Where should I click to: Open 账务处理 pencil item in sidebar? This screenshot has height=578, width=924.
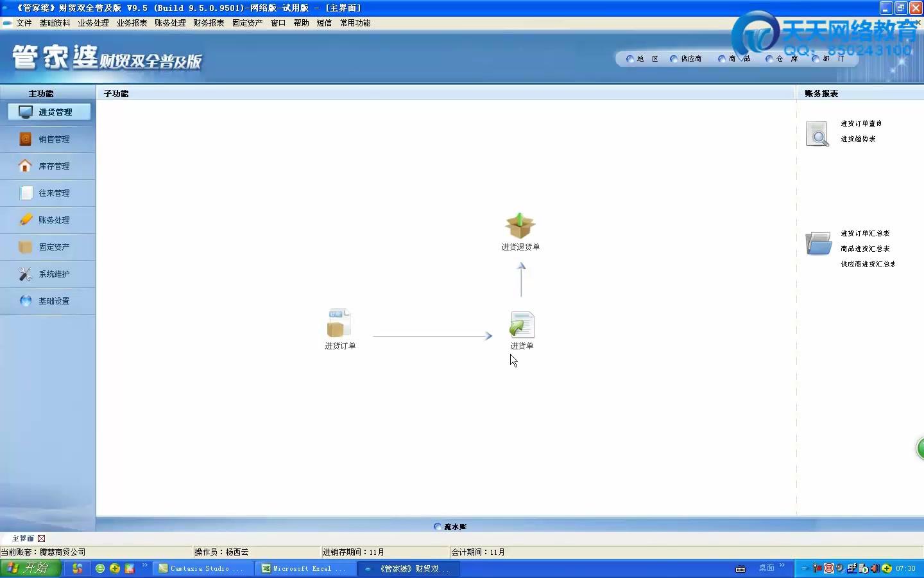(x=49, y=220)
